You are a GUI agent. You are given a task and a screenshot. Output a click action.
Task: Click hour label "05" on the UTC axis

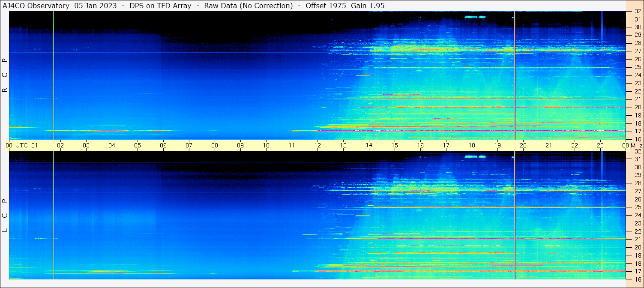[x=138, y=145]
